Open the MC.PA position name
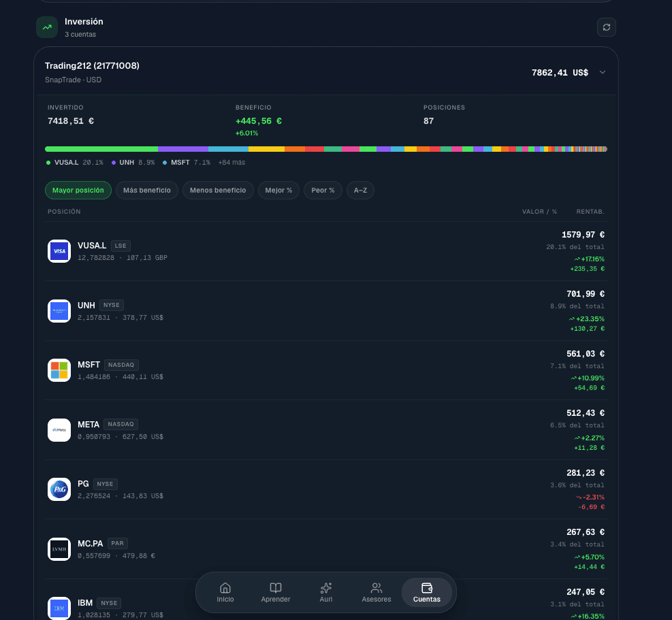 90,543
